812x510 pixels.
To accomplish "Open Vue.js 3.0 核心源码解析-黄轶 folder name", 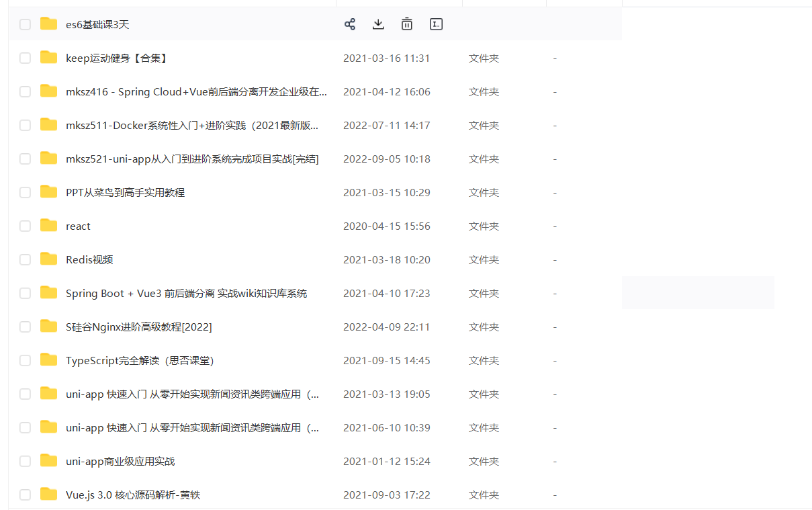I will pos(133,495).
